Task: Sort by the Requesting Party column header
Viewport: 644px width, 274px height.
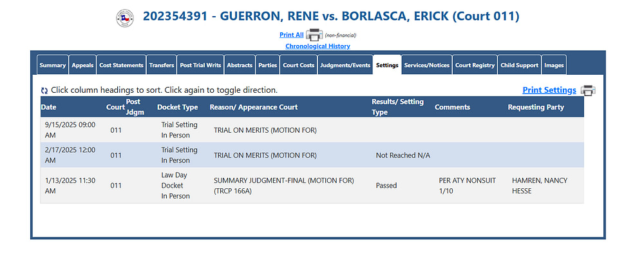Action: click(536, 107)
